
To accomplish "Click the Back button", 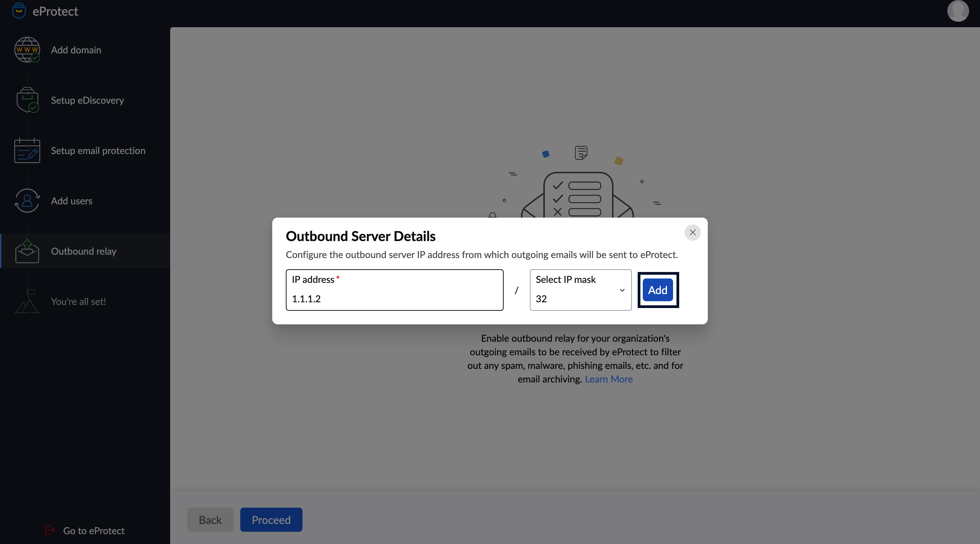I will click(210, 520).
